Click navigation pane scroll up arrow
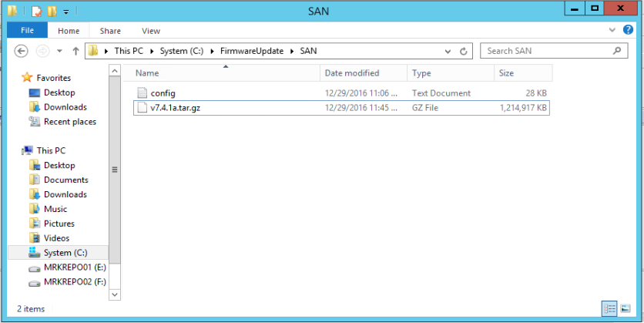This screenshot has height=323, width=644. (x=115, y=71)
